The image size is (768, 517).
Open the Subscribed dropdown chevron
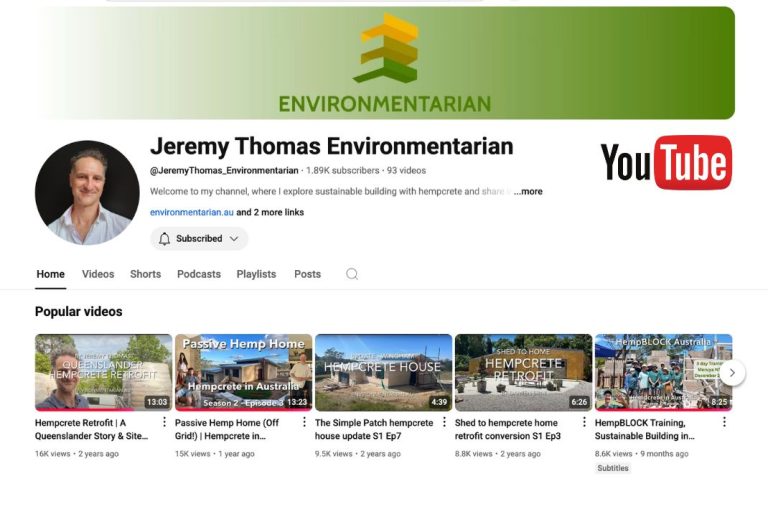tap(234, 239)
